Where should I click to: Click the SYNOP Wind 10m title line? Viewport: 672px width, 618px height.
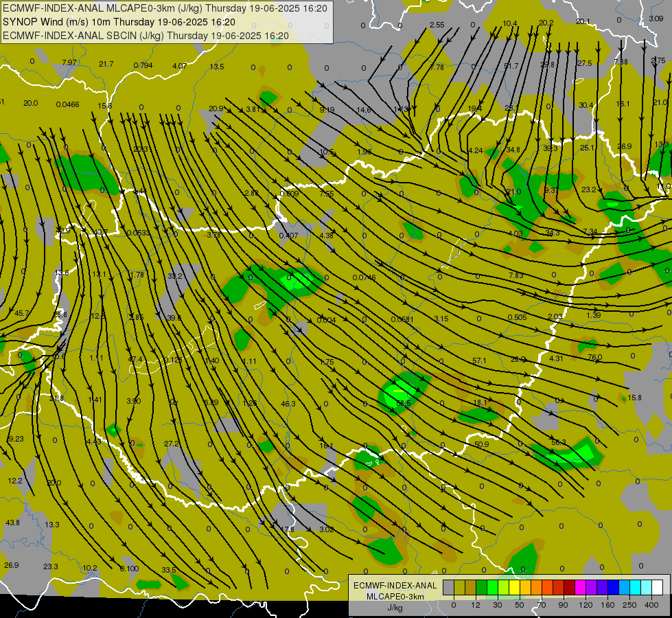(x=119, y=22)
